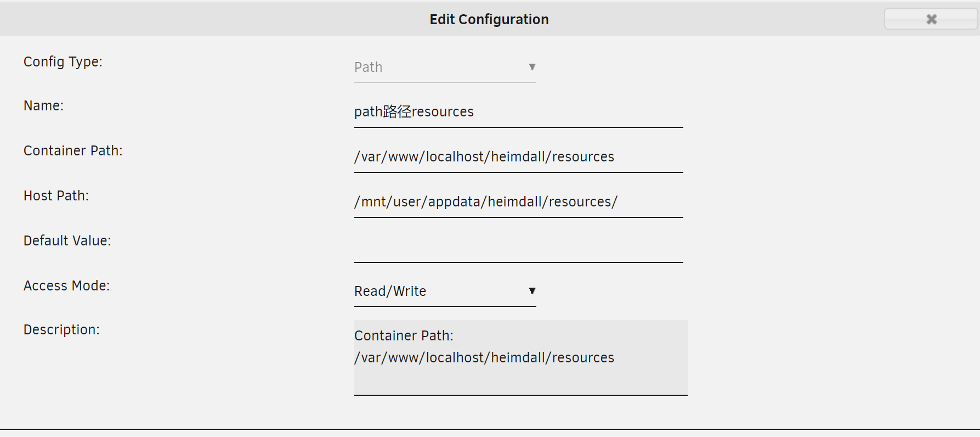
Task: Click the "Host Path:" label
Action: pyautogui.click(x=56, y=196)
